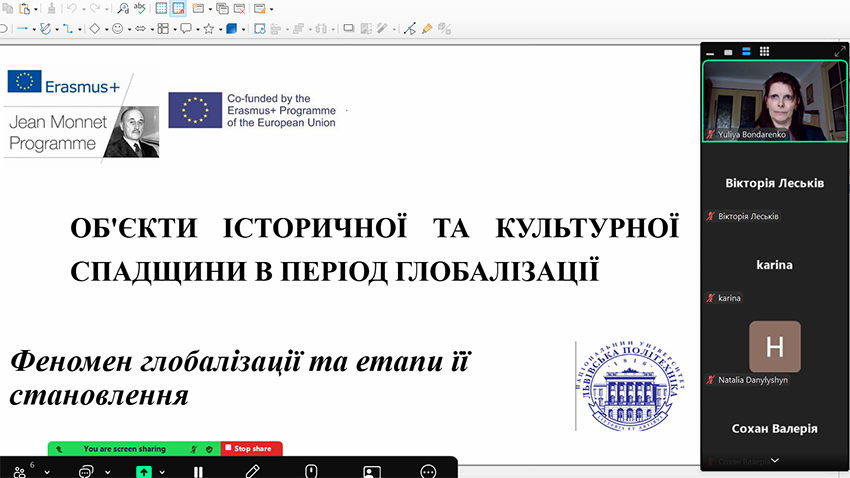Click the green new share icon
Viewport: 850px width, 478px height.
click(144, 470)
